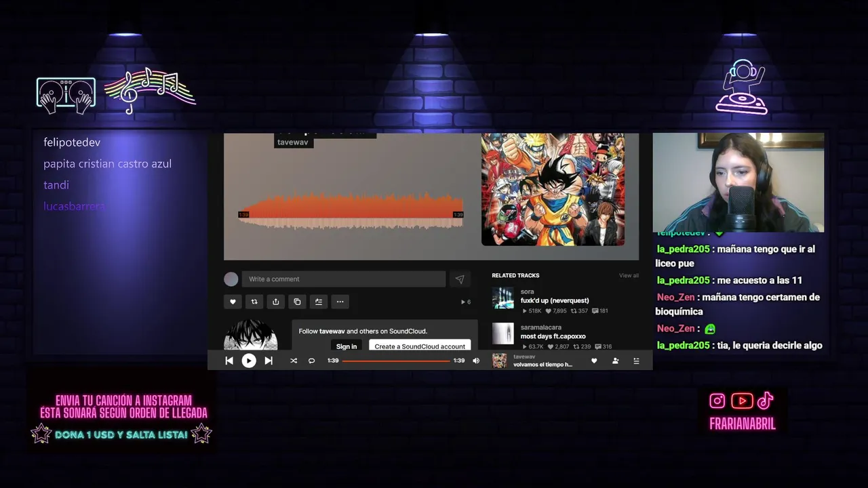Click the FRARIANABRIL handle text
868x488 pixels.
tap(743, 424)
